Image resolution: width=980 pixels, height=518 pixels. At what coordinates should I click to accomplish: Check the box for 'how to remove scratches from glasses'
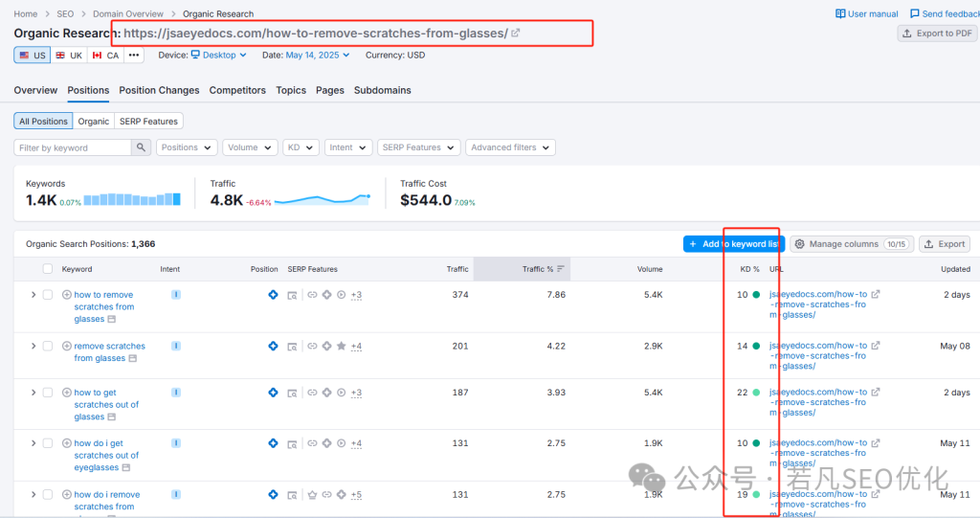pyautogui.click(x=48, y=295)
